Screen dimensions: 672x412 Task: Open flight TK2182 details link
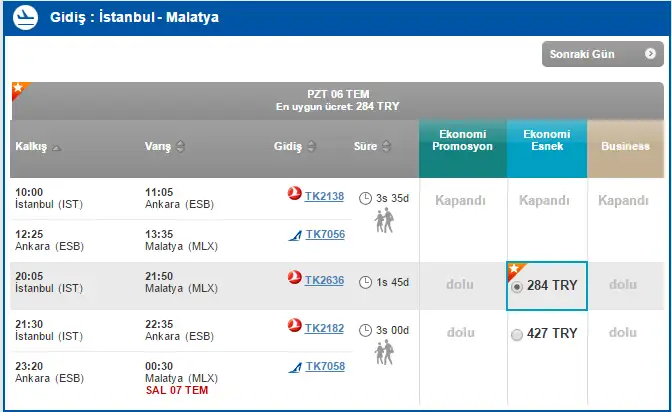tap(324, 328)
